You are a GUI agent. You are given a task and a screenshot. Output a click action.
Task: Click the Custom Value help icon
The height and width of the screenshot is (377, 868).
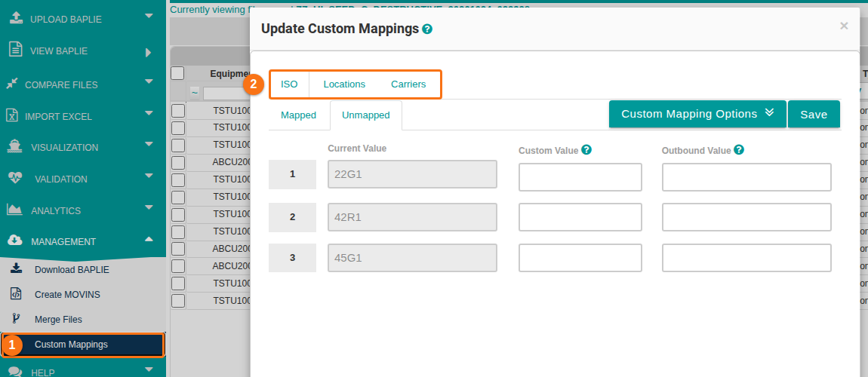pyautogui.click(x=586, y=150)
